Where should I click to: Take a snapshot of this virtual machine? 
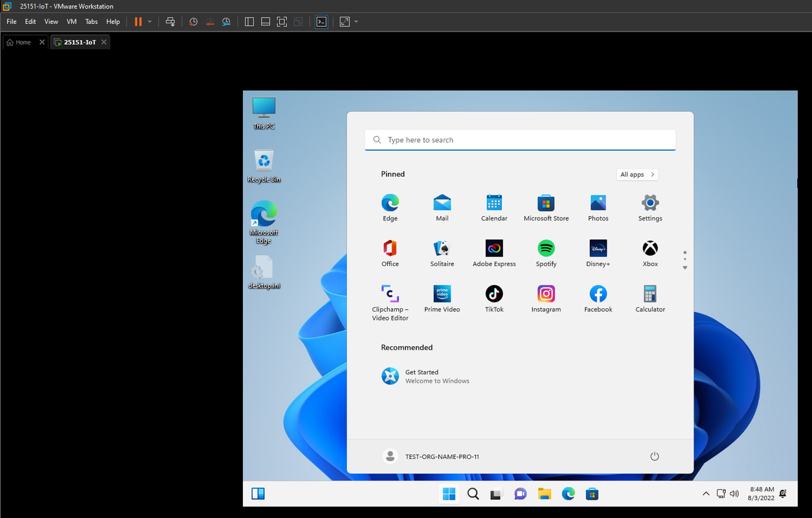193,21
